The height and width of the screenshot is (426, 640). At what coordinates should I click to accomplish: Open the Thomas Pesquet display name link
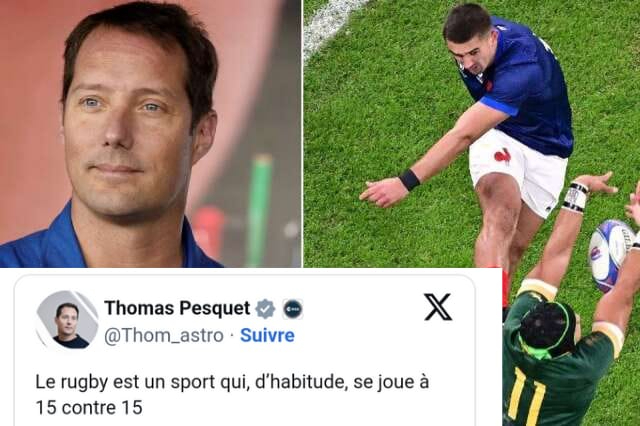coord(177,308)
